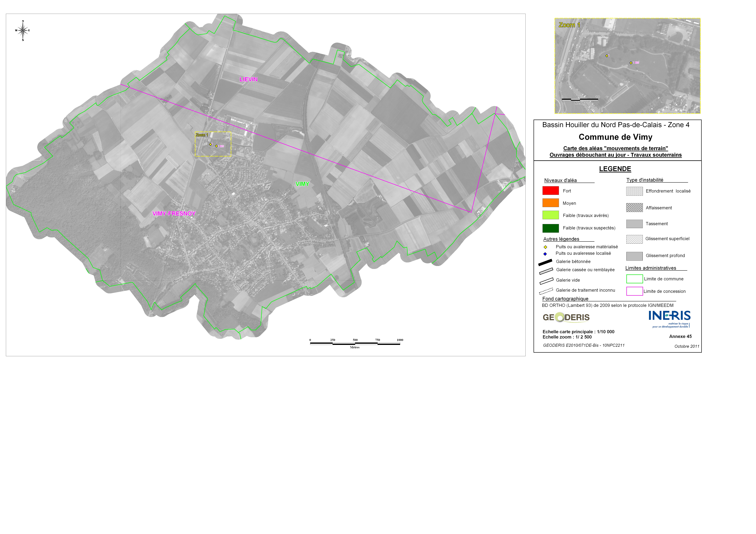Image resolution: width=756 pixels, height=534 pixels.
Task: Click the 'Effondrement localisé' legend text
Action: click(x=668, y=191)
